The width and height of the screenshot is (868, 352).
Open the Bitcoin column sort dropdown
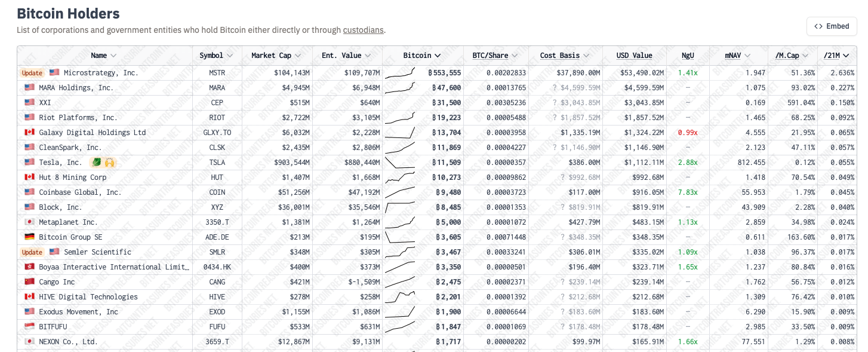pos(438,56)
